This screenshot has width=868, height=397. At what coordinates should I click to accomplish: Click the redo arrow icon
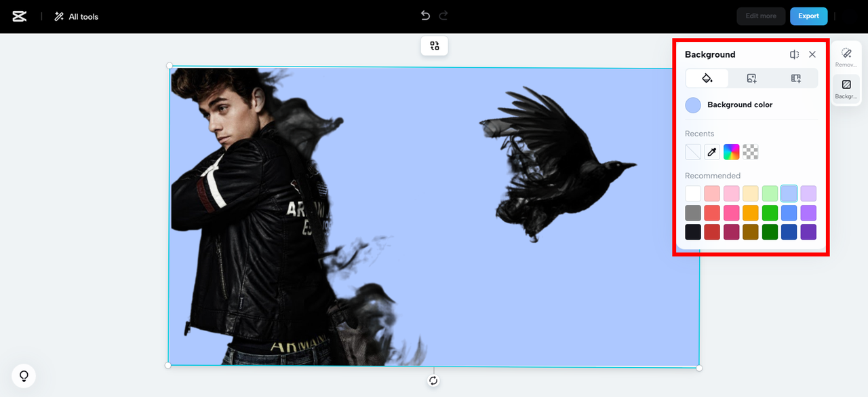click(x=443, y=16)
